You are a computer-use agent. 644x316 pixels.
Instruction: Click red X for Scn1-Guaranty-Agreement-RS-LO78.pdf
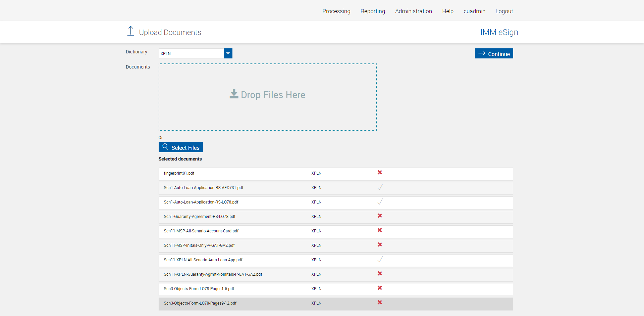pos(380,216)
